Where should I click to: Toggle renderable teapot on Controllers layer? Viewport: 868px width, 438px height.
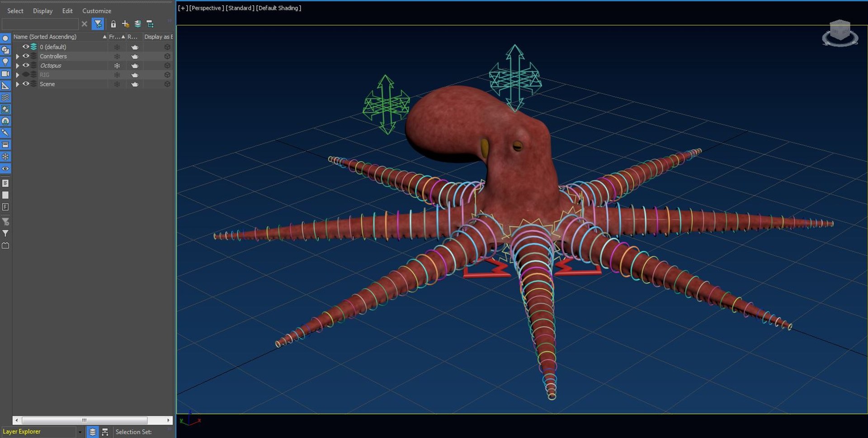tap(135, 57)
